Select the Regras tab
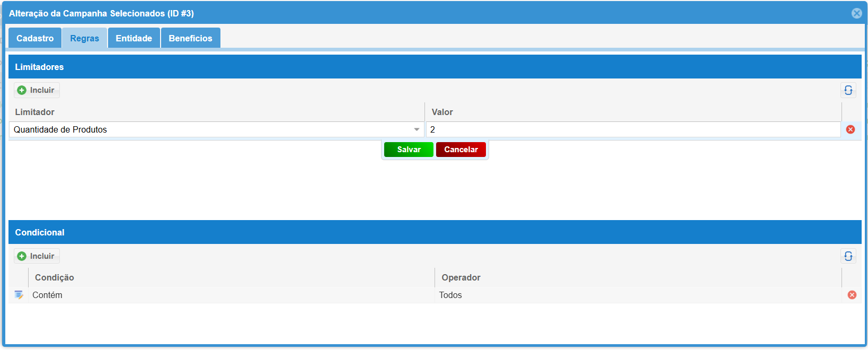This screenshot has height=350, width=868. (x=85, y=38)
